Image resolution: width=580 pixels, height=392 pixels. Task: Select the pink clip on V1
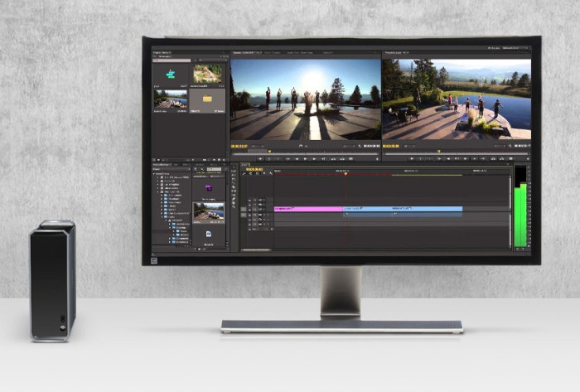tap(308, 210)
